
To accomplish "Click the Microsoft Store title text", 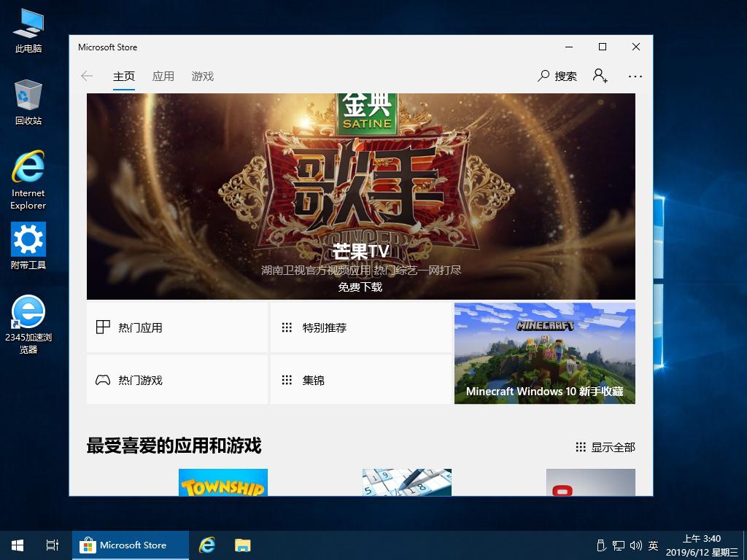I will (x=108, y=47).
